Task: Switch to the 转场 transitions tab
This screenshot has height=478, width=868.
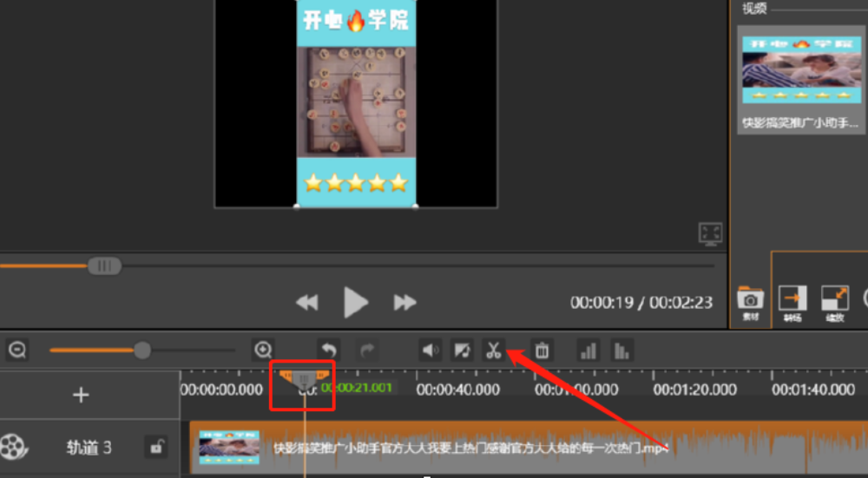Action: coord(792,304)
